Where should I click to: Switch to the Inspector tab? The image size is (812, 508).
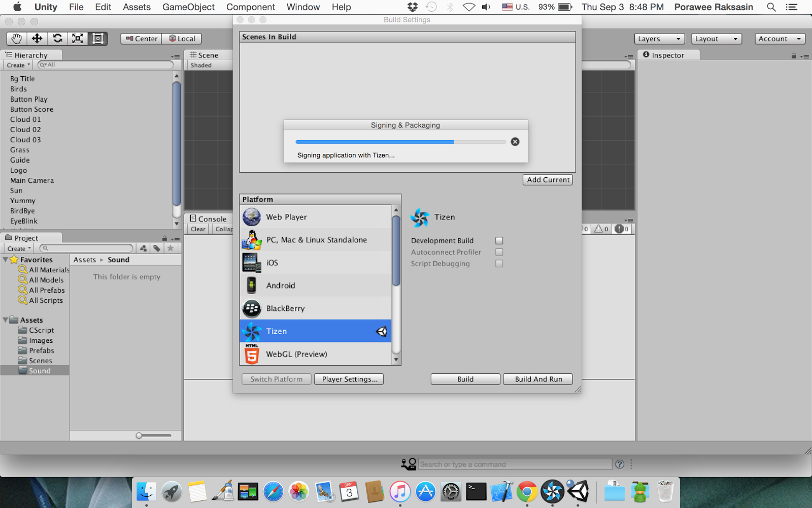pyautogui.click(x=668, y=55)
